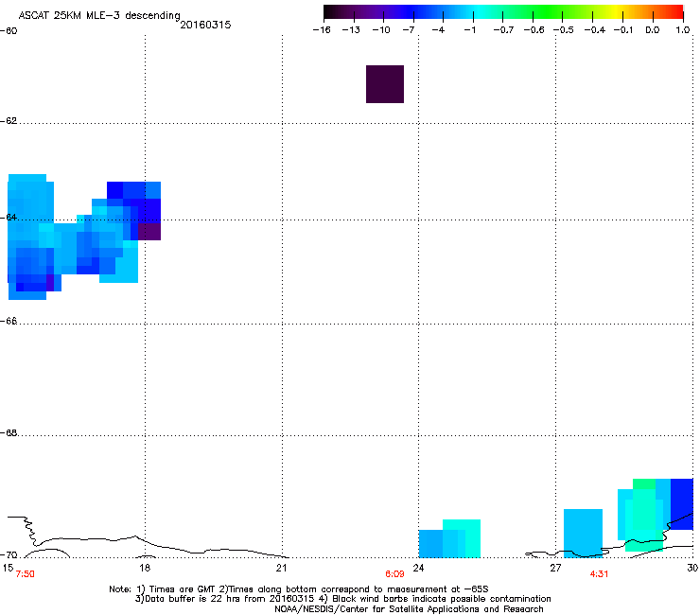Click the red overpass time 7:50
Viewport: 700px width, 615px height.
[25, 574]
